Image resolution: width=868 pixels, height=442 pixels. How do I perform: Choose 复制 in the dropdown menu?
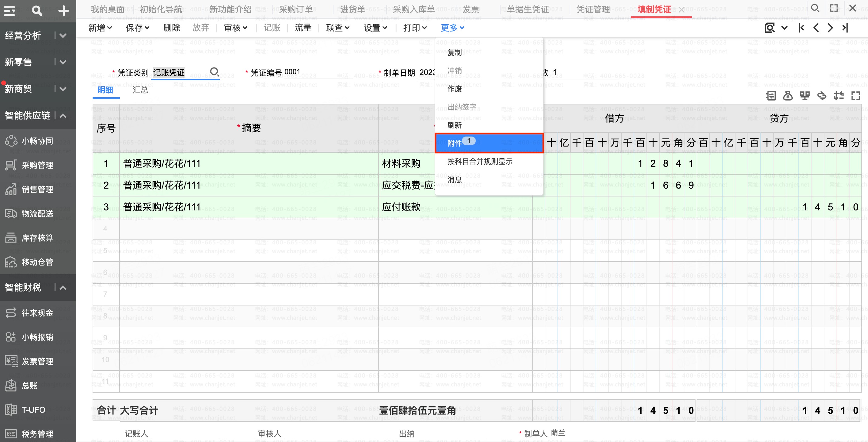coord(455,52)
